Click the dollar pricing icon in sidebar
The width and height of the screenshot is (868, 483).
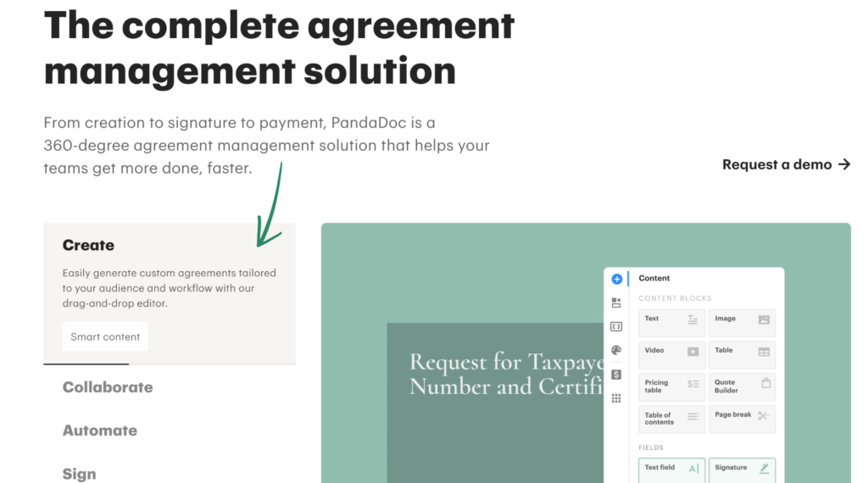(x=616, y=375)
